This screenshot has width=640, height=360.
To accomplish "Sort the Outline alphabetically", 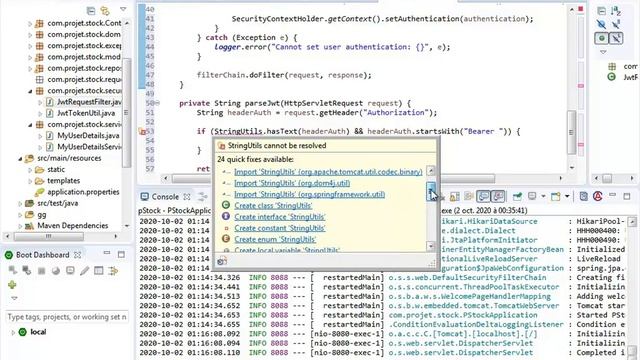I will (x=616, y=11).
